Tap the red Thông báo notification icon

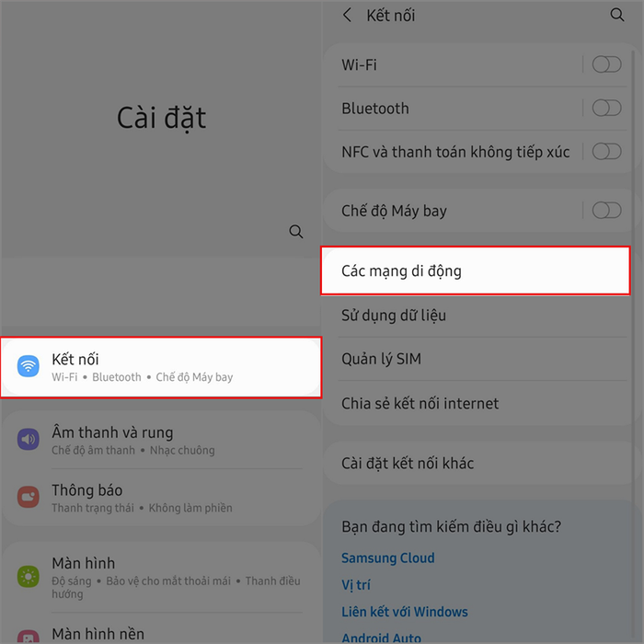(29, 497)
